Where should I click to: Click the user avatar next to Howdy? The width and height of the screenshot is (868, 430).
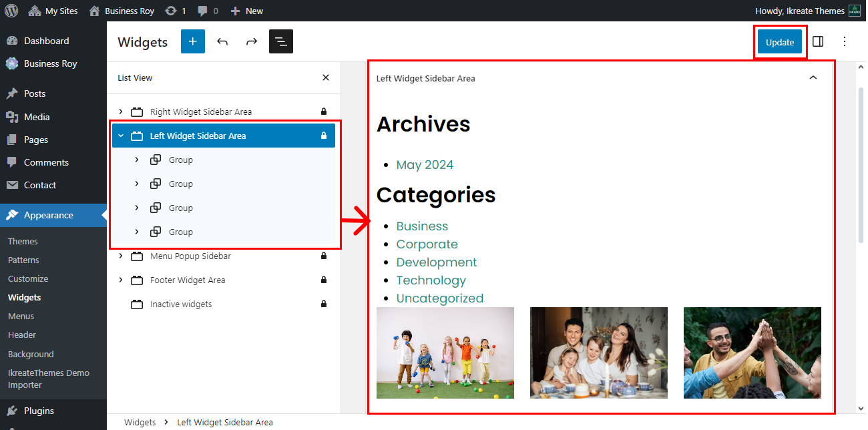855,11
